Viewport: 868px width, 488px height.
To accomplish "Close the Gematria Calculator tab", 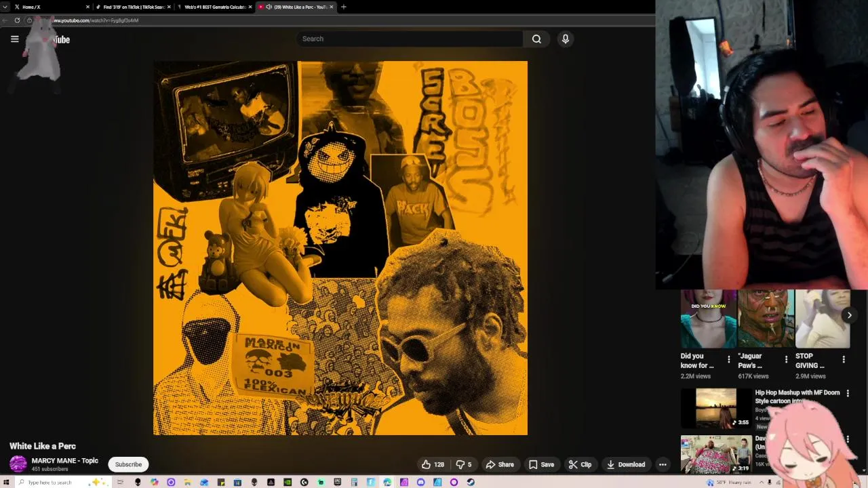I will pos(250,7).
